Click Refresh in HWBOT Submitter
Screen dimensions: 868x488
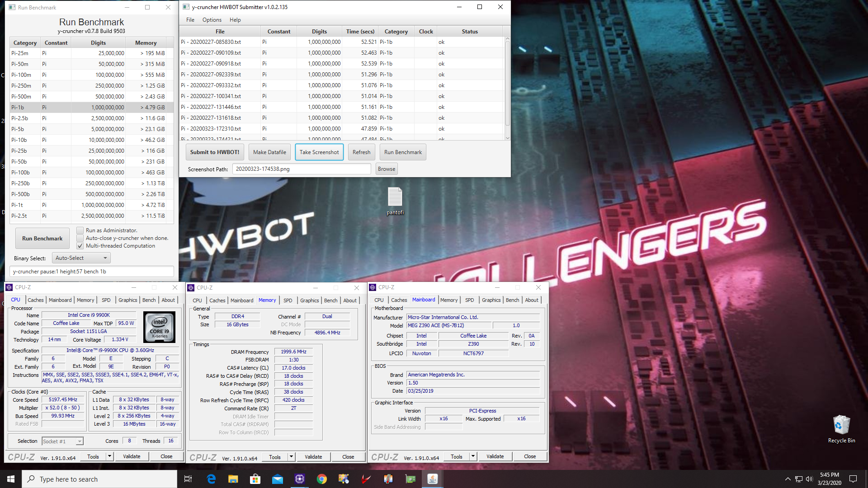tap(362, 152)
